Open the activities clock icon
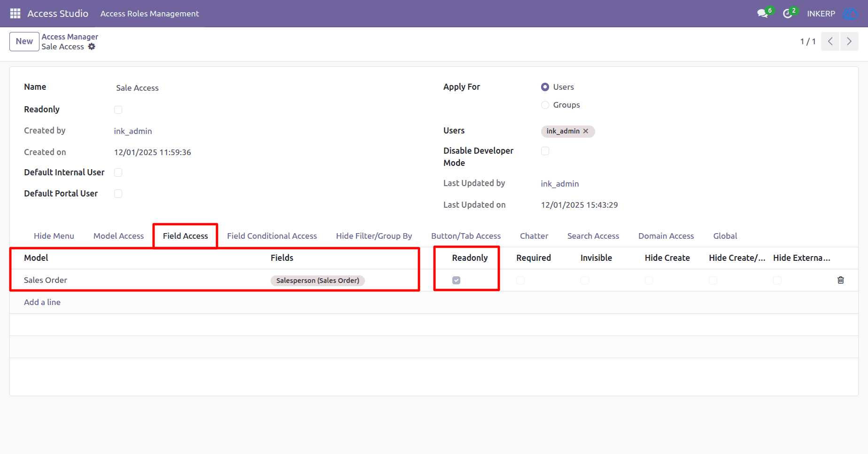868x454 pixels. 788,14
